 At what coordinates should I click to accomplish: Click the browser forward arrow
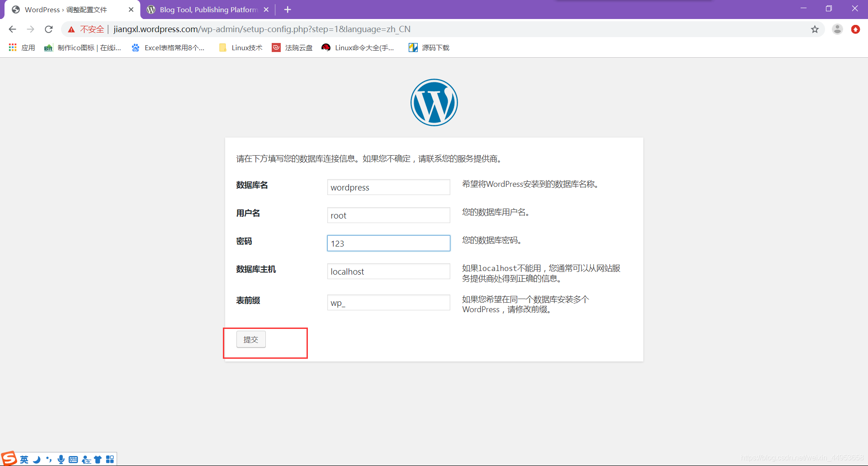point(30,29)
